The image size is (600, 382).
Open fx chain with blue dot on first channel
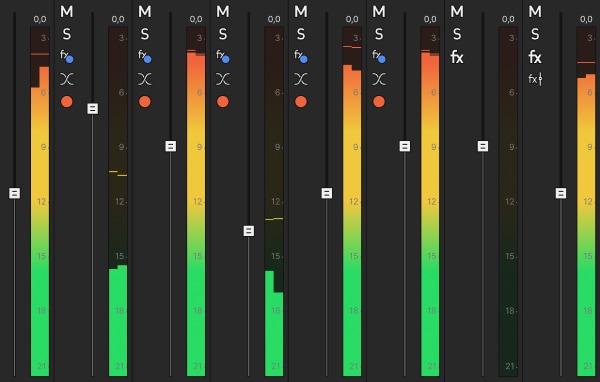tap(67, 56)
